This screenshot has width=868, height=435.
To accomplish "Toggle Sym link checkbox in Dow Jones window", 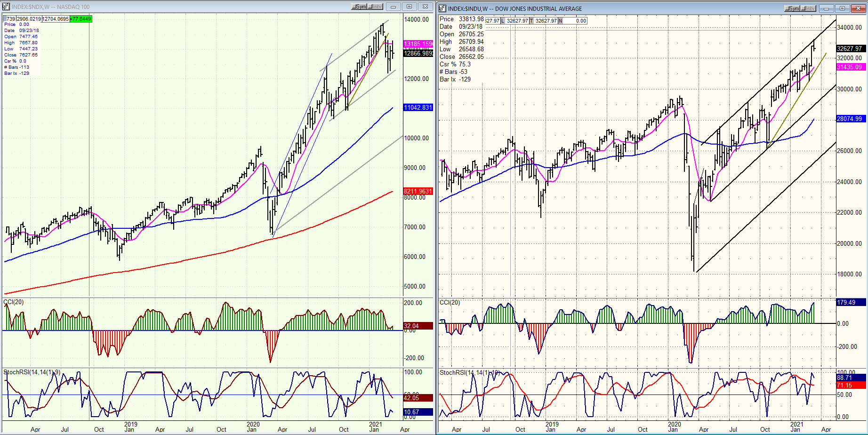I will click(787, 8).
